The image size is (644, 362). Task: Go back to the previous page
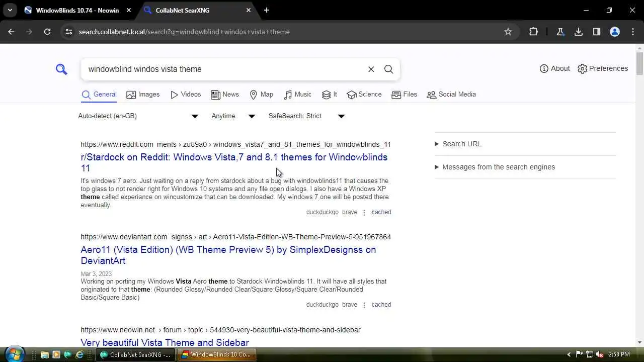tap(11, 32)
